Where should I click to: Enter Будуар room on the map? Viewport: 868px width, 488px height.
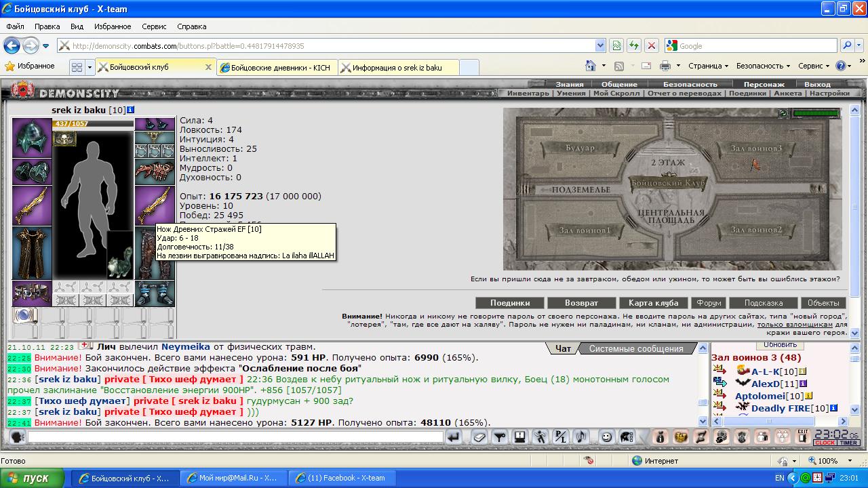tap(580, 147)
